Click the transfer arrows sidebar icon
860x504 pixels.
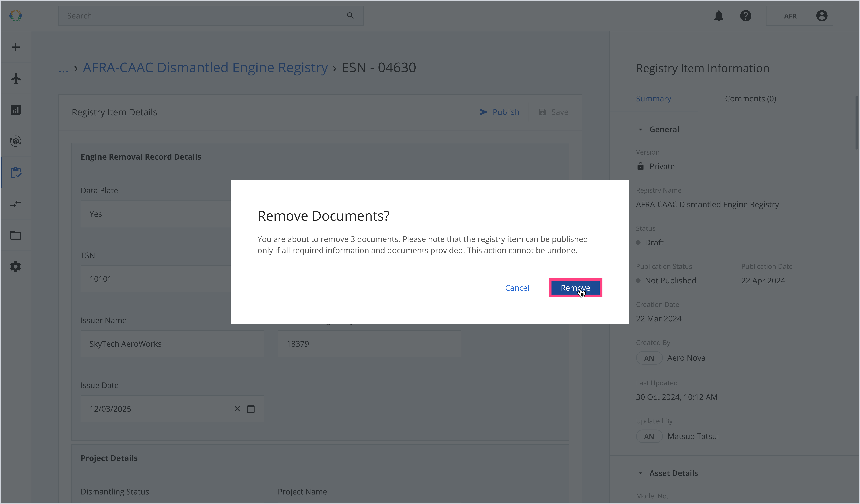pos(16,204)
